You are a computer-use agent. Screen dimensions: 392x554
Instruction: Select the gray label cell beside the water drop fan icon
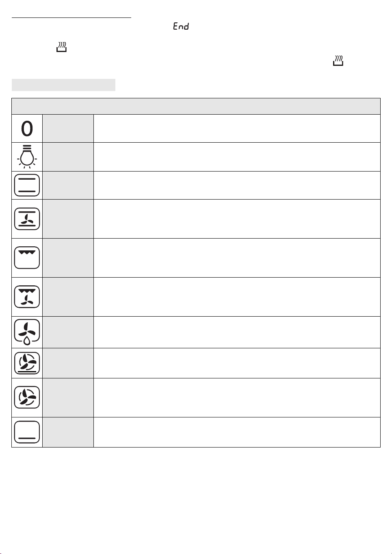68,332
